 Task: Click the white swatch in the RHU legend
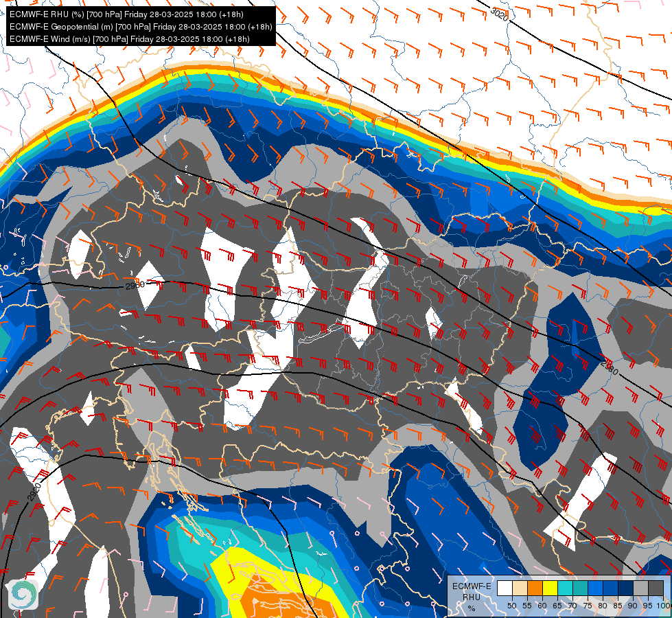[x=505, y=588]
